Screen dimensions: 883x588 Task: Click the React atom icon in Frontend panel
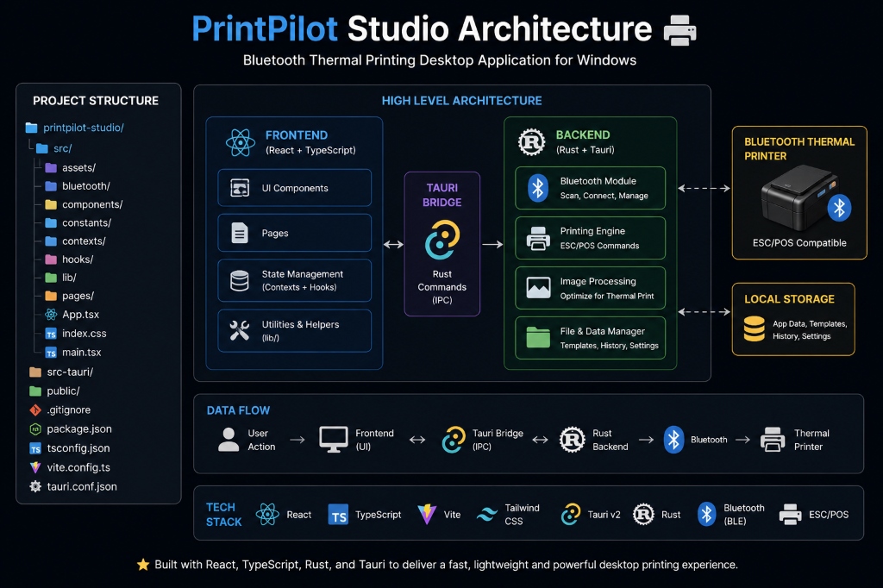pyautogui.click(x=241, y=142)
